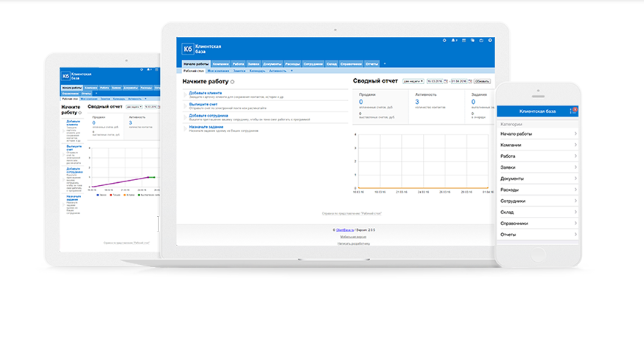The width and height of the screenshot is (644, 360).
Task: Tap the Отчеты category on the phone
Action: pos(538,235)
